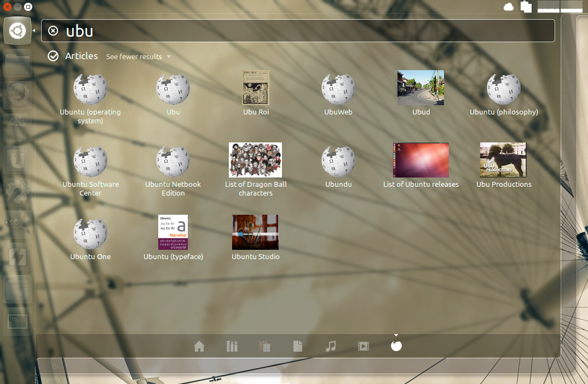Click the lightning bolt launcher icon

tap(18, 257)
